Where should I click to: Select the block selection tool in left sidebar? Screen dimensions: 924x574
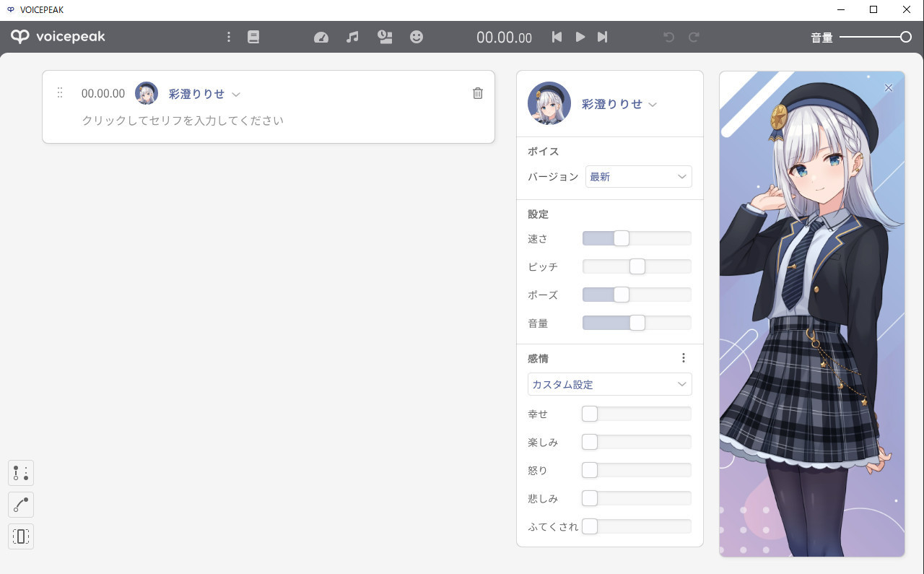tap(20, 536)
